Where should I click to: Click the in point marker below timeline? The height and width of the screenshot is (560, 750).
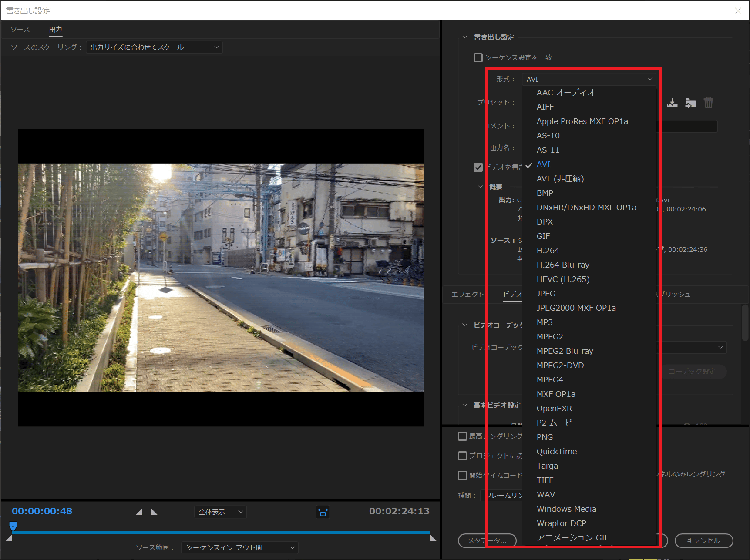[x=9, y=538]
